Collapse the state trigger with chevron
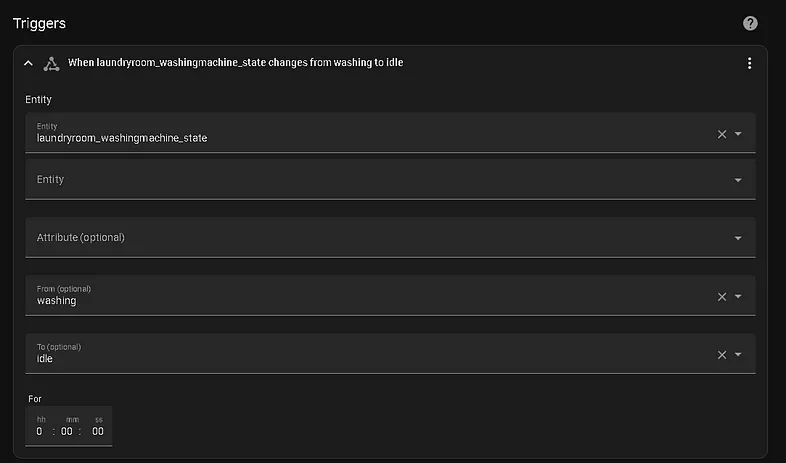Viewport: 786px width, 463px height. 29,63
